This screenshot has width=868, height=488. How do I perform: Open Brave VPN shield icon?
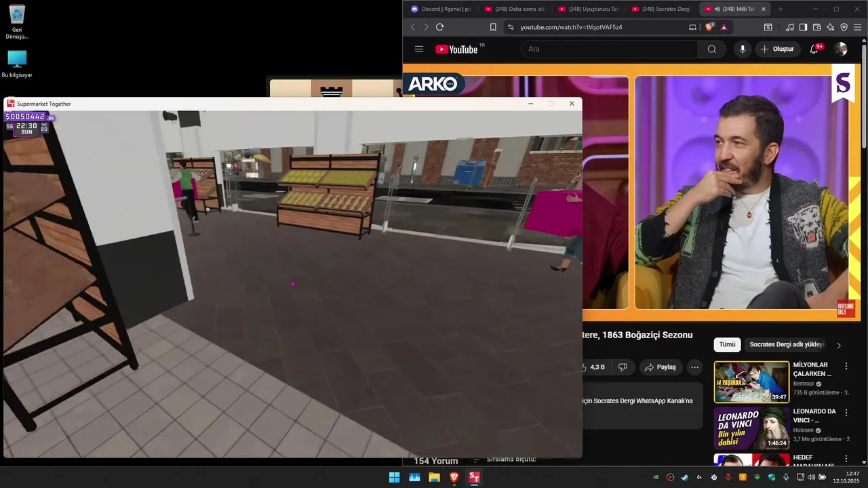pos(844,27)
